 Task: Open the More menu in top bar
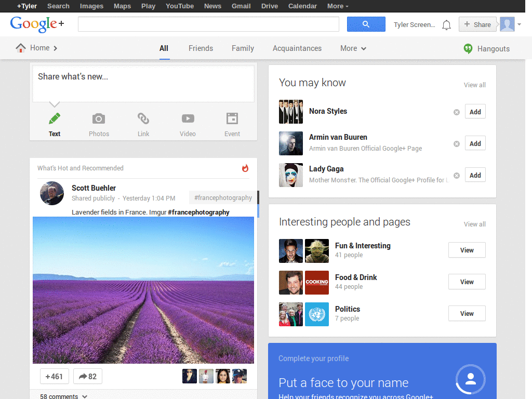click(338, 6)
